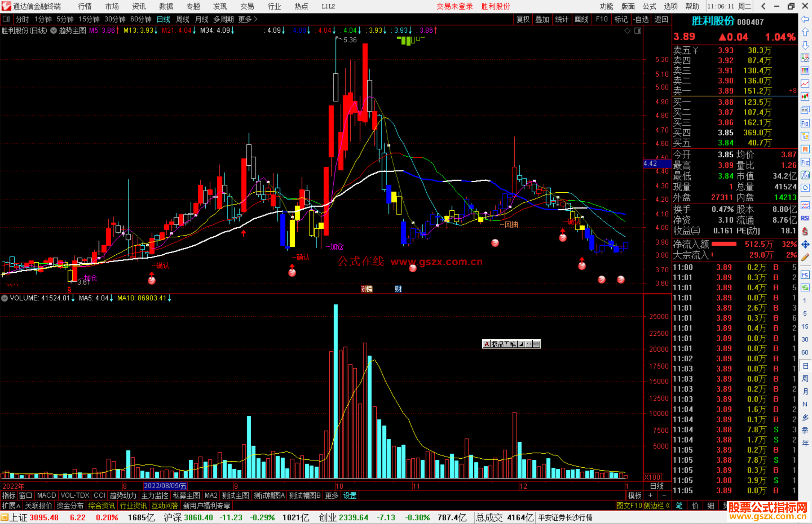Open the 行情 menu

click(85, 6)
